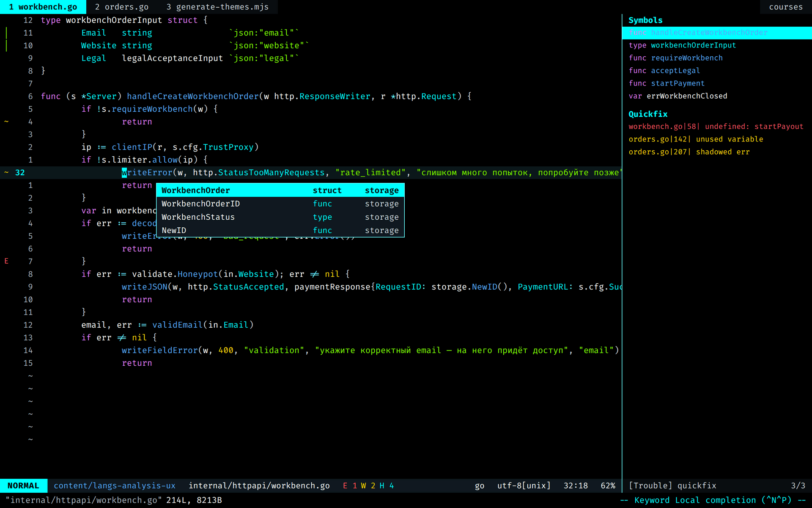The width and height of the screenshot is (812, 508).
Task: Select WorkbenchOrder completion entry
Action: 280,190
